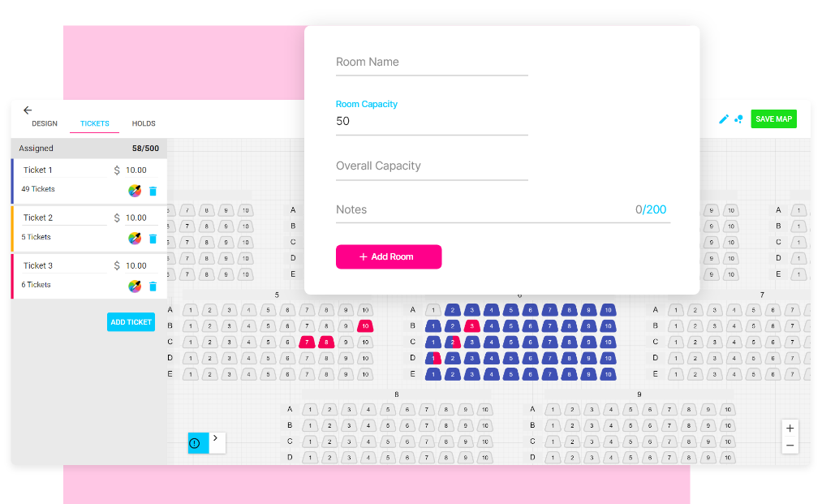Click the exclamation alert icon

click(x=195, y=443)
